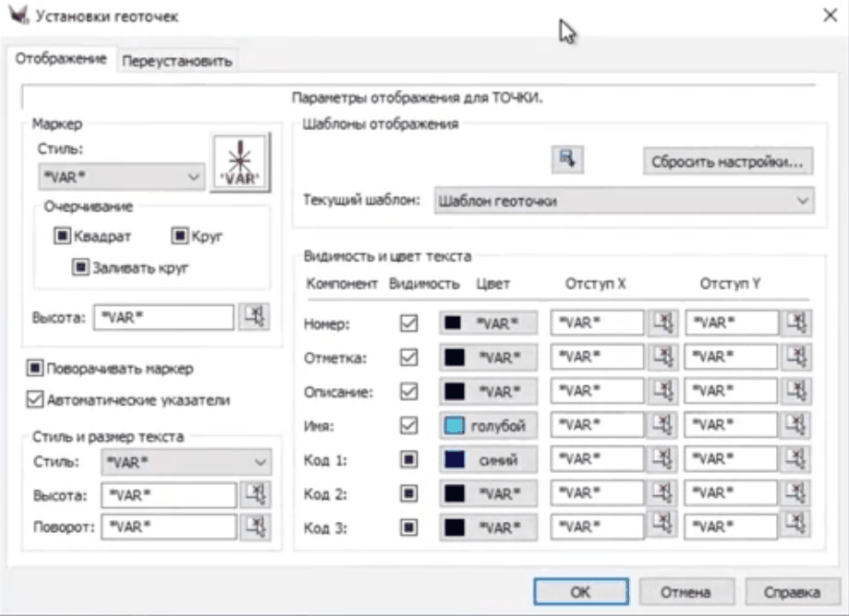Click the Сбросить настройки button
Screen dimensions: 849x616
pyautogui.click(x=727, y=160)
